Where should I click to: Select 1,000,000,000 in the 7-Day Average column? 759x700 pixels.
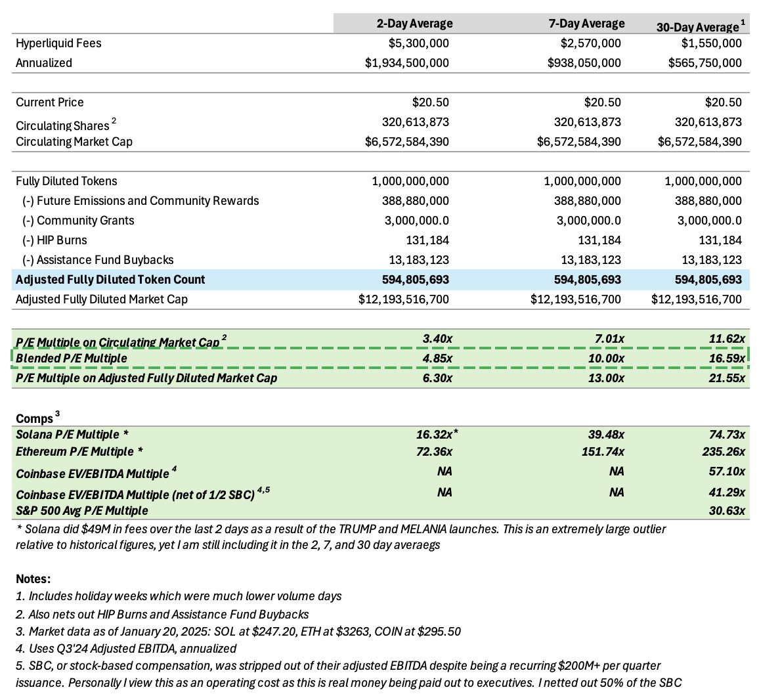coord(582,181)
